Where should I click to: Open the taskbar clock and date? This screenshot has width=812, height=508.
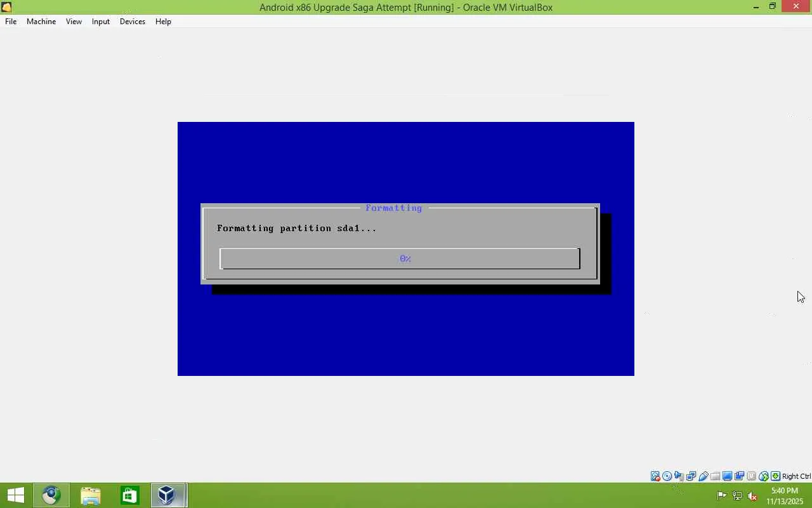(x=785, y=496)
